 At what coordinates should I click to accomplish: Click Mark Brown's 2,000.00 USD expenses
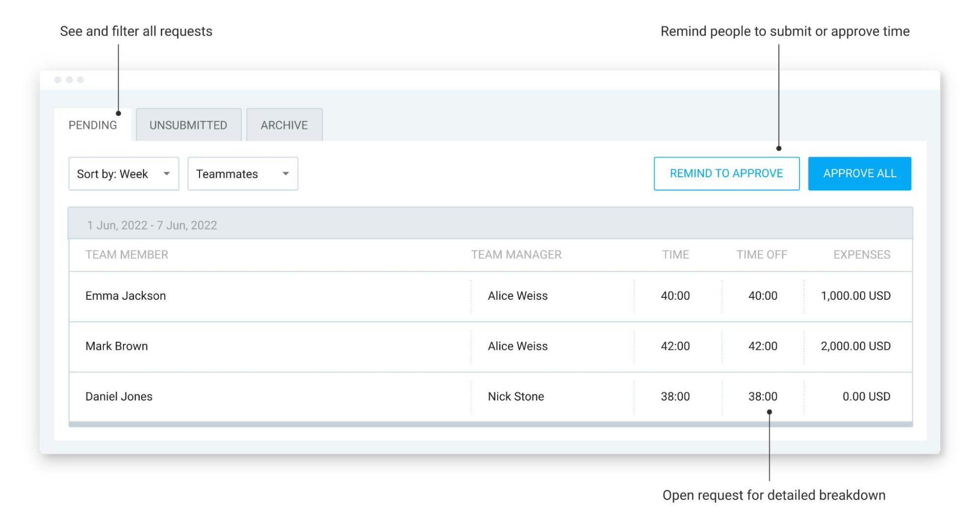(855, 346)
